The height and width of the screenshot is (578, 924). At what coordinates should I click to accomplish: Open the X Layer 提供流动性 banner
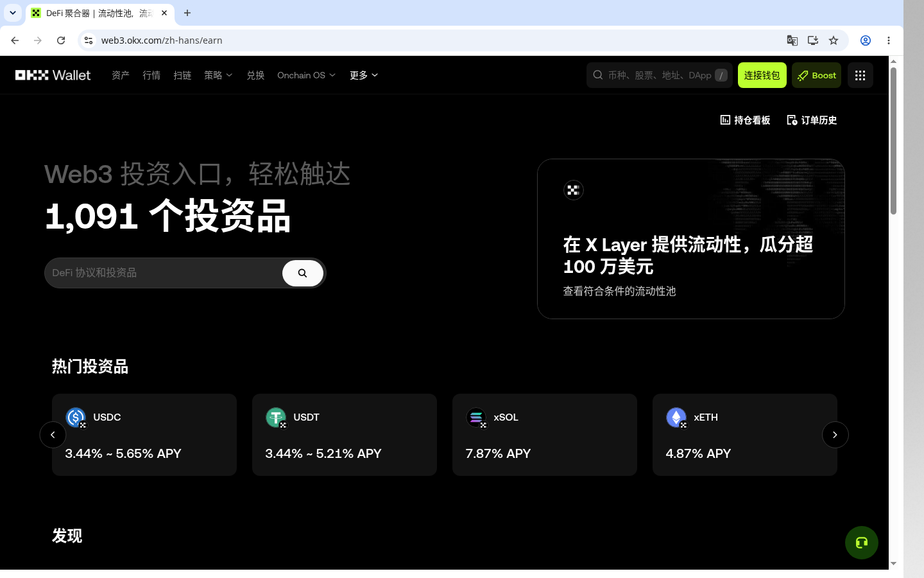(691, 239)
